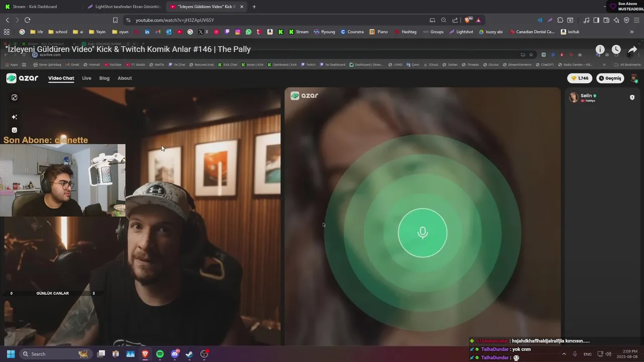Show hidden system tray icons
Screen dimensions: 644x362
click(x=564, y=354)
